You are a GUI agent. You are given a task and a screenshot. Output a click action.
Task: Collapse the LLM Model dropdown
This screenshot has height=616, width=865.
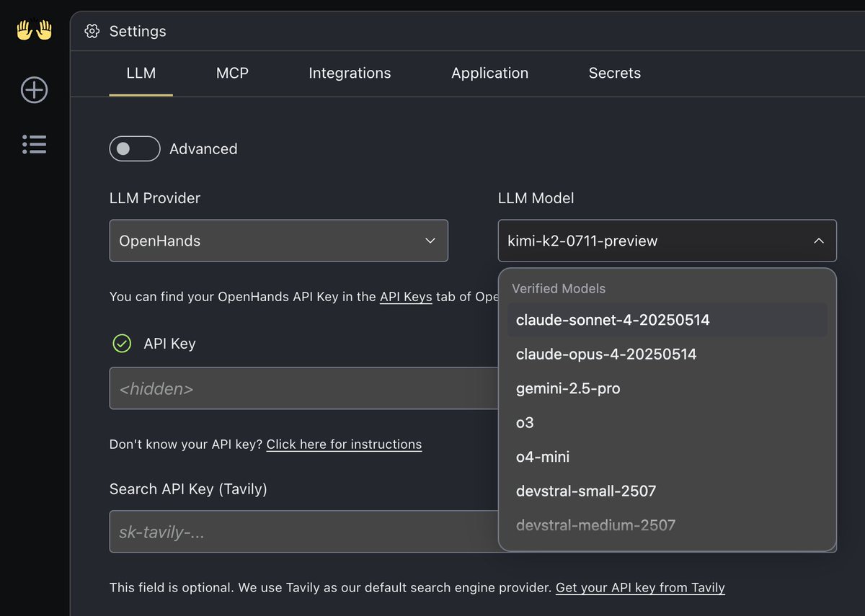coord(667,241)
